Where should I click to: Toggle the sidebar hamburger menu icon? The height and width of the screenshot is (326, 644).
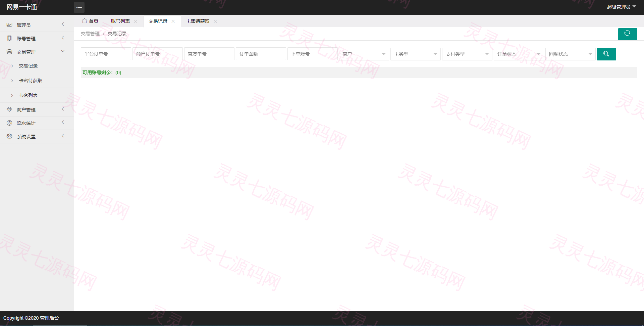coord(79,7)
